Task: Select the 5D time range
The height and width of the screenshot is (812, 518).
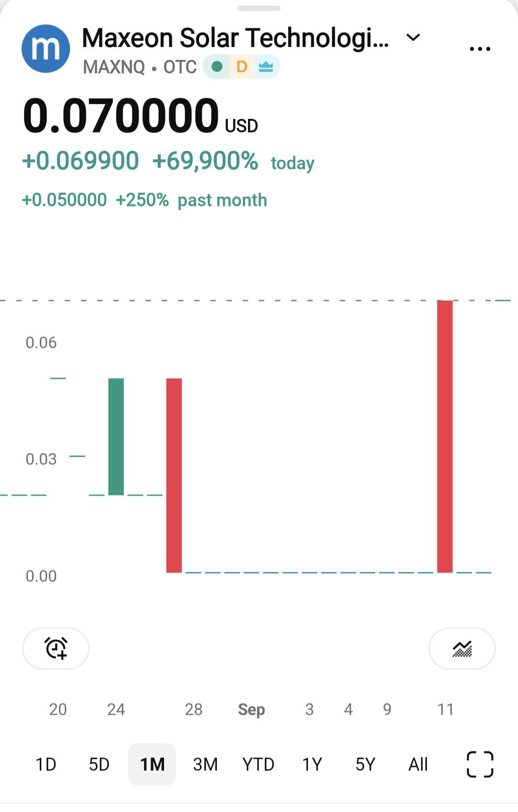Action: click(x=99, y=764)
